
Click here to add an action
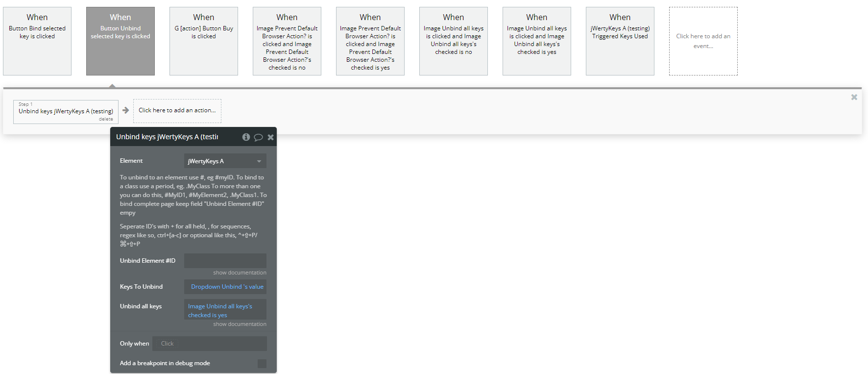pyautogui.click(x=177, y=111)
